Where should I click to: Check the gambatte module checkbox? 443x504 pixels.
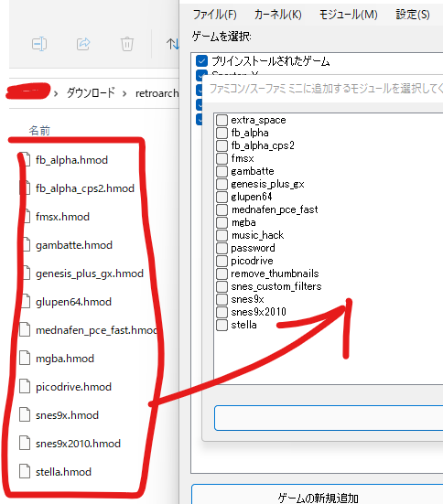221,171
